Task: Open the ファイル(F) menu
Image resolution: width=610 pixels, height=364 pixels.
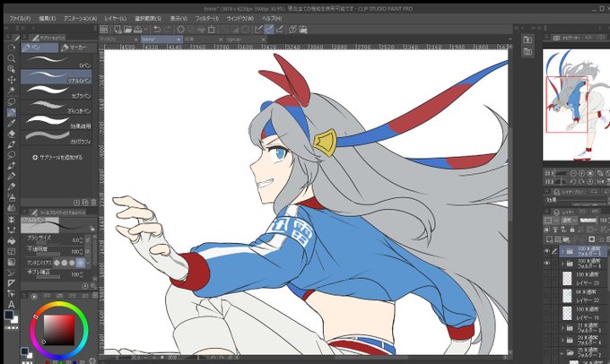Action: (x=20, y=18)
